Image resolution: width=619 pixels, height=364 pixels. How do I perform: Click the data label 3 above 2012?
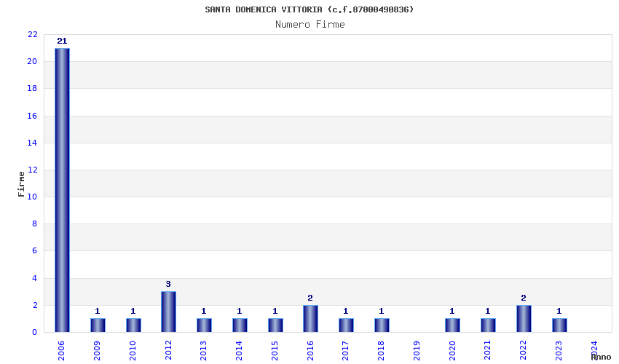168,284
